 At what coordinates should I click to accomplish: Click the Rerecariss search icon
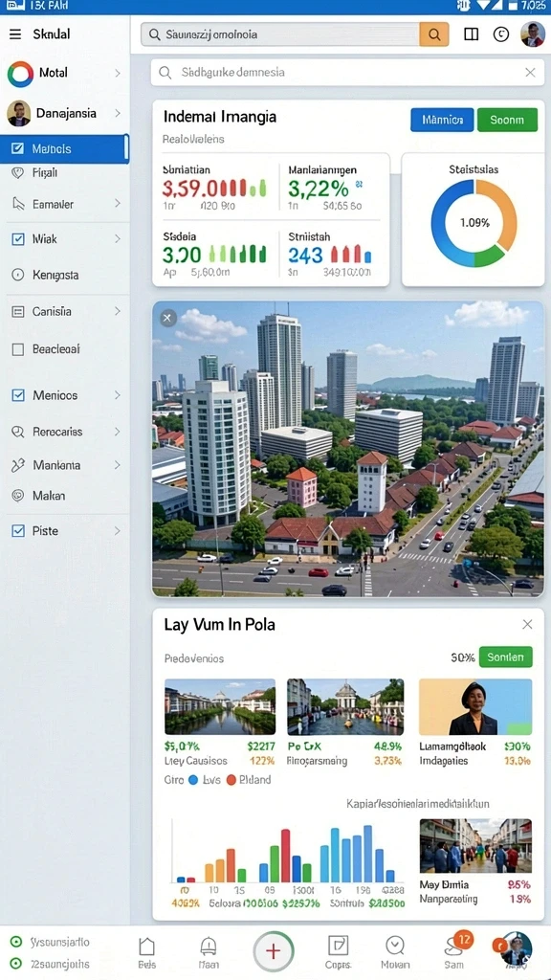click(x=18, y=432)
